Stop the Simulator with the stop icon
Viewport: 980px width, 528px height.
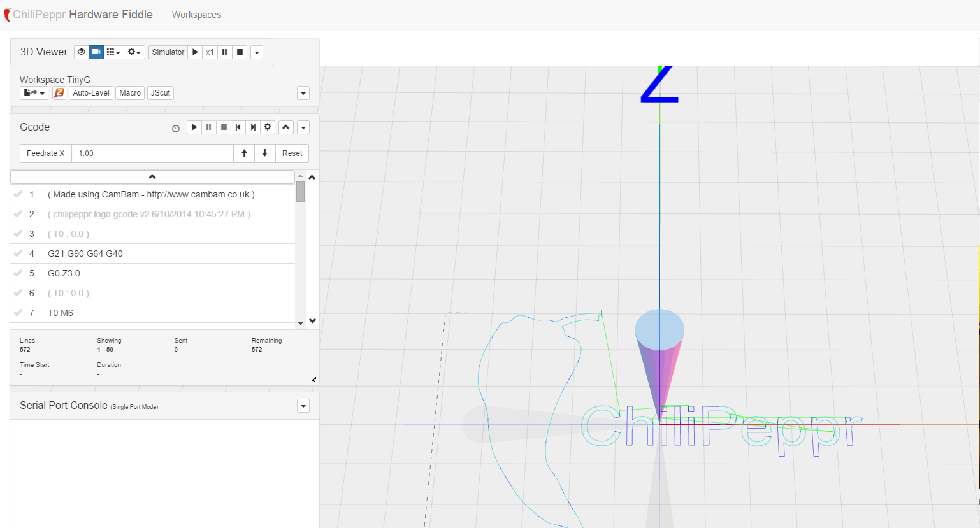tap(240, 52)
